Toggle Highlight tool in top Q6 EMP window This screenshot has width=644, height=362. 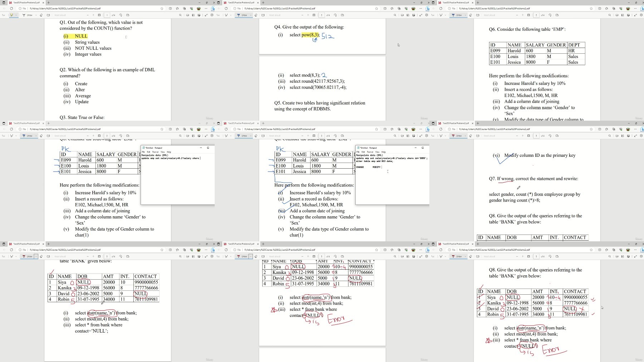click(x=441, y=15)
